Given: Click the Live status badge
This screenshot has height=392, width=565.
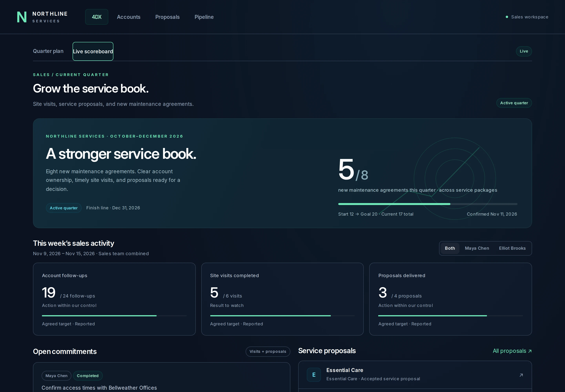Looking at the screenshot, I should 524,51.
